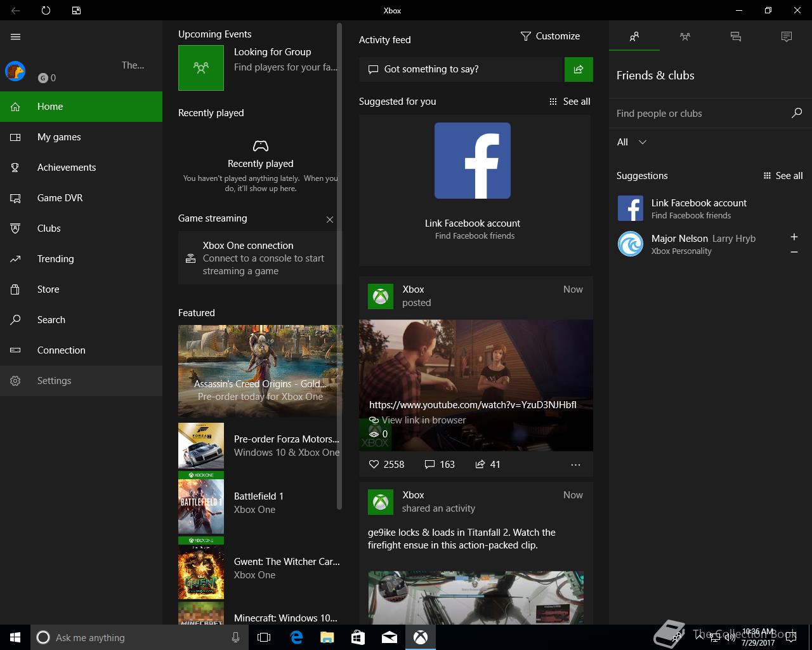Like the Xbox post with 2558 hearts
This screenshot has height=650, width=812.
[386, 465]
